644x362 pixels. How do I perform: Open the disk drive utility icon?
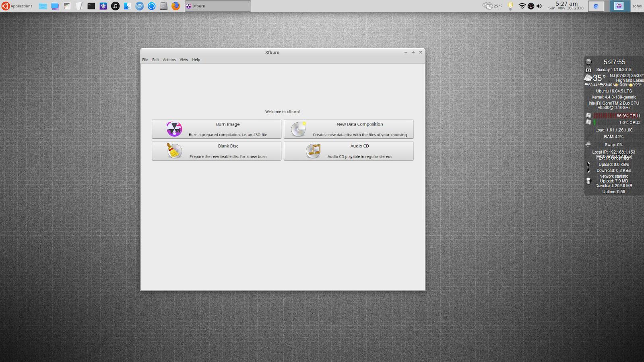(164, 6)
